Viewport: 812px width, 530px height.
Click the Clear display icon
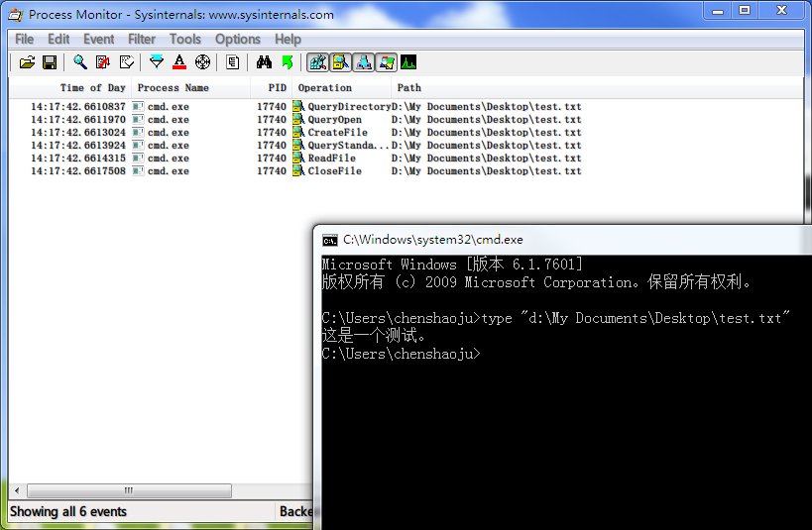[x=126, y=62]
